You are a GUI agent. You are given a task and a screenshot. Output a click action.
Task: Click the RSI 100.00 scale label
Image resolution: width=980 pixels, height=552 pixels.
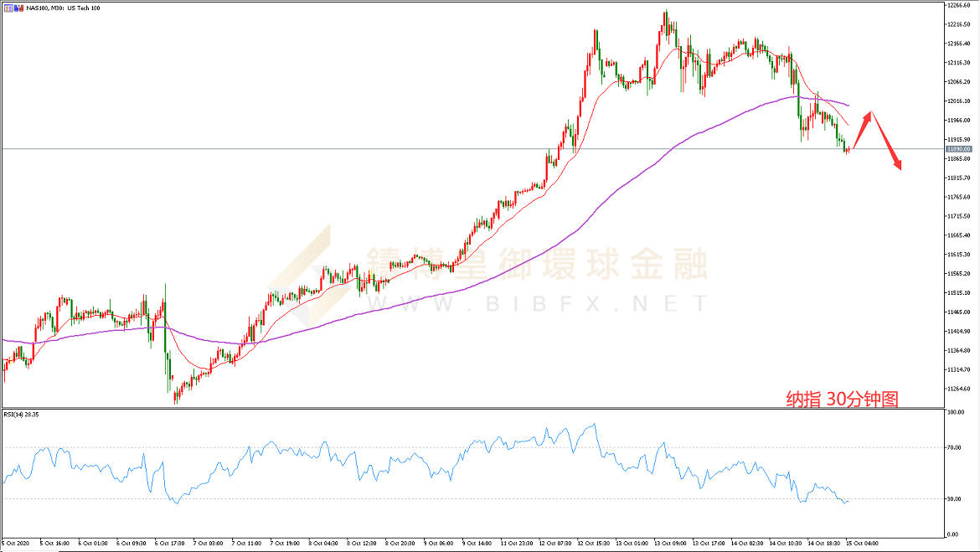click(955, 413)
